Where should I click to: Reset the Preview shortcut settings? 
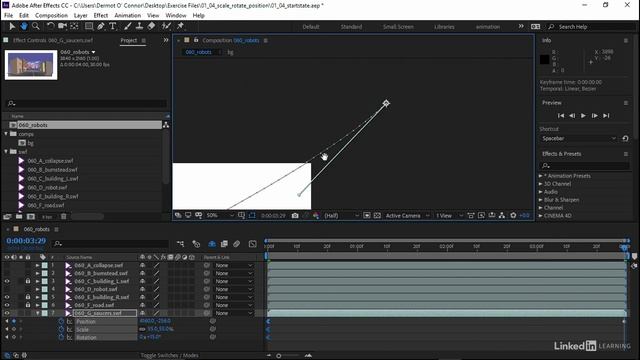point(625,138)
